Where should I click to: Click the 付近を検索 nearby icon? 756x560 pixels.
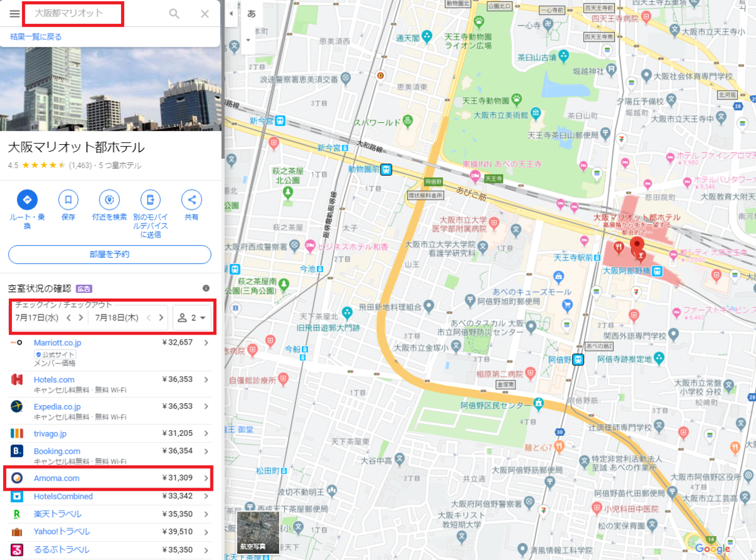pos(110,200)
